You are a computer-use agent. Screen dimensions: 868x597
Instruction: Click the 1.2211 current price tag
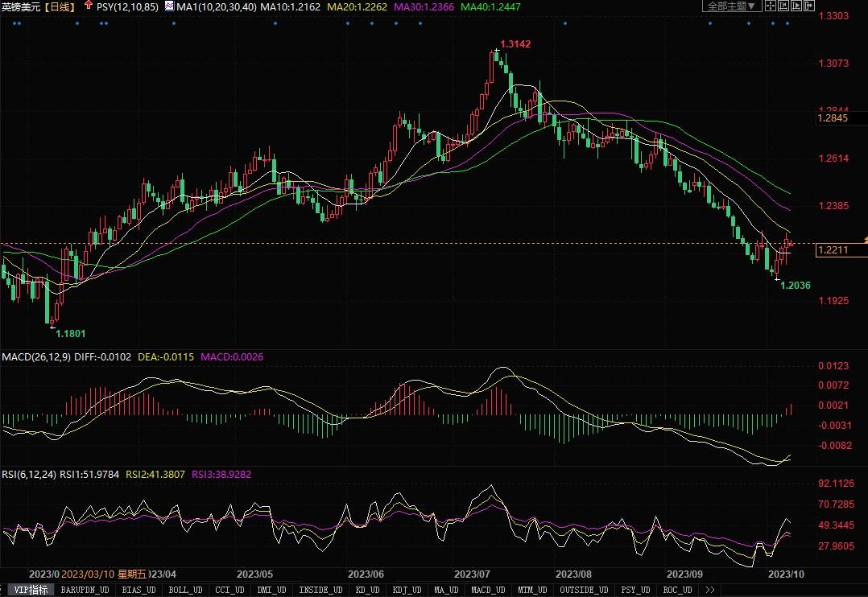833,250
